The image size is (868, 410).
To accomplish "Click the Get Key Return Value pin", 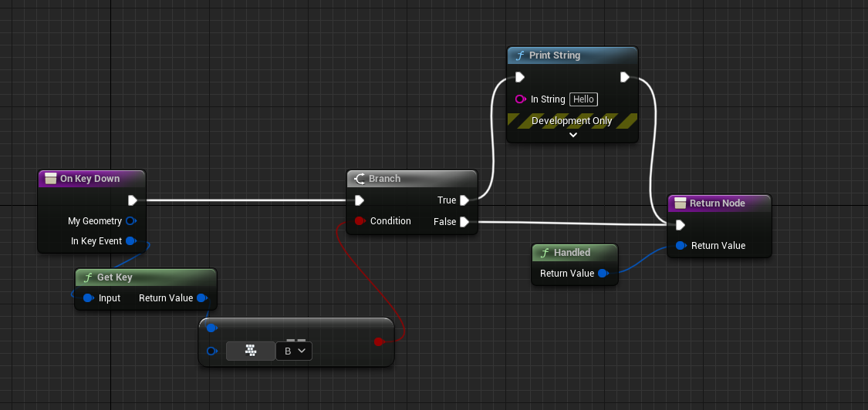I will 201,297.
